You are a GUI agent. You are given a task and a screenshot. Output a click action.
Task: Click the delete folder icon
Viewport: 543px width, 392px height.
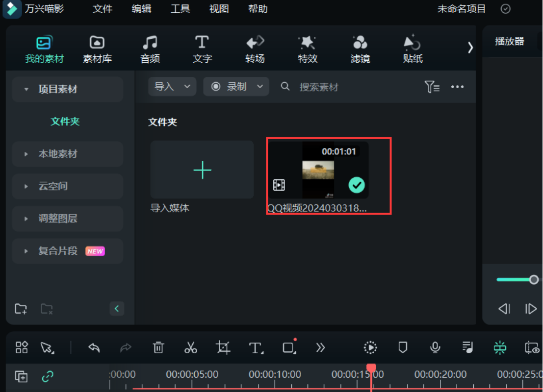click(47, 309)
